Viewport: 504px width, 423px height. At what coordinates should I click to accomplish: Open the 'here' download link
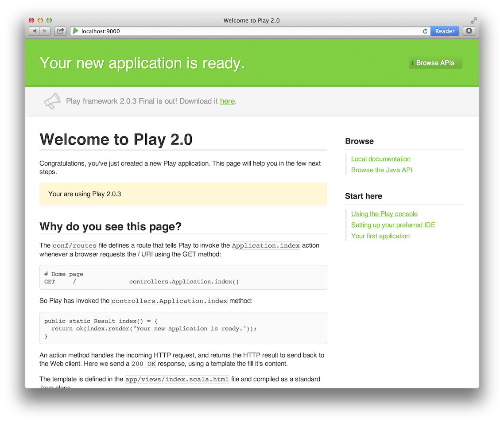pos(227,101)
